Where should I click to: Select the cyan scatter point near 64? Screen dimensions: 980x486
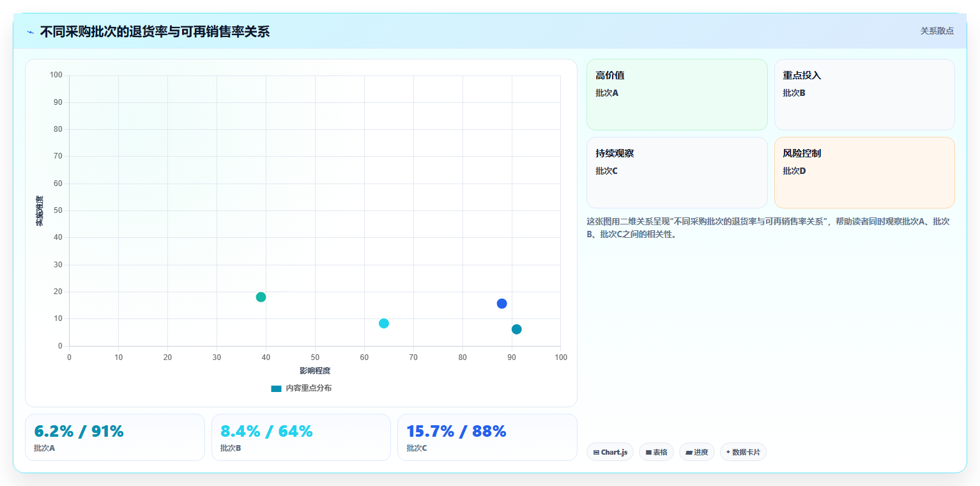click(x=384, y=323)
